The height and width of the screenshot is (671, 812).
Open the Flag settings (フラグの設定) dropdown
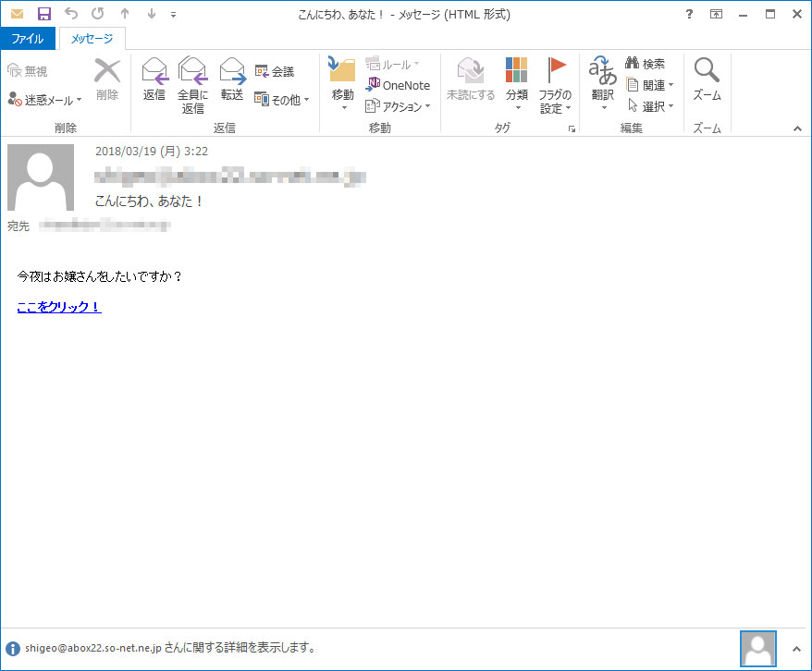pyautogui.click(x=555, y=85)
